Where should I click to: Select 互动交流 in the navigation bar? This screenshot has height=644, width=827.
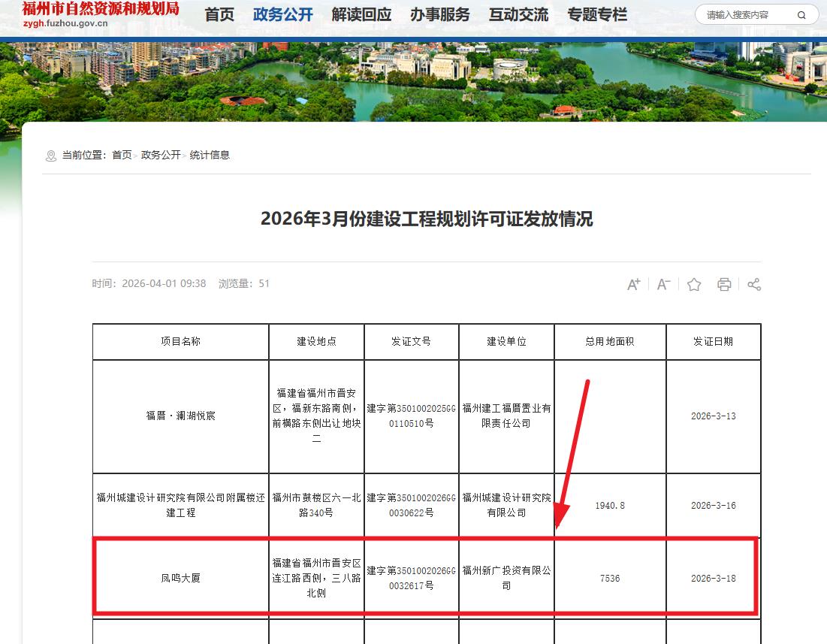(518, 15)
